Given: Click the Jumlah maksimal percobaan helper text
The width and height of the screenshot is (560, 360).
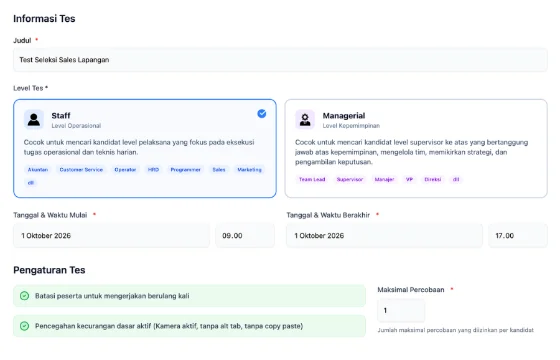Looking at the screenshot, I should coord(455,330).
